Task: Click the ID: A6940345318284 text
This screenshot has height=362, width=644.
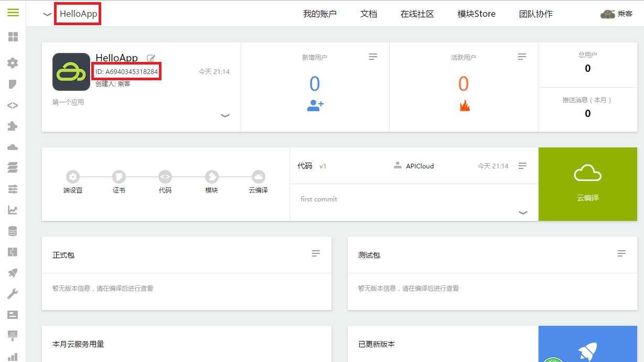Action: tap(127, 72)
